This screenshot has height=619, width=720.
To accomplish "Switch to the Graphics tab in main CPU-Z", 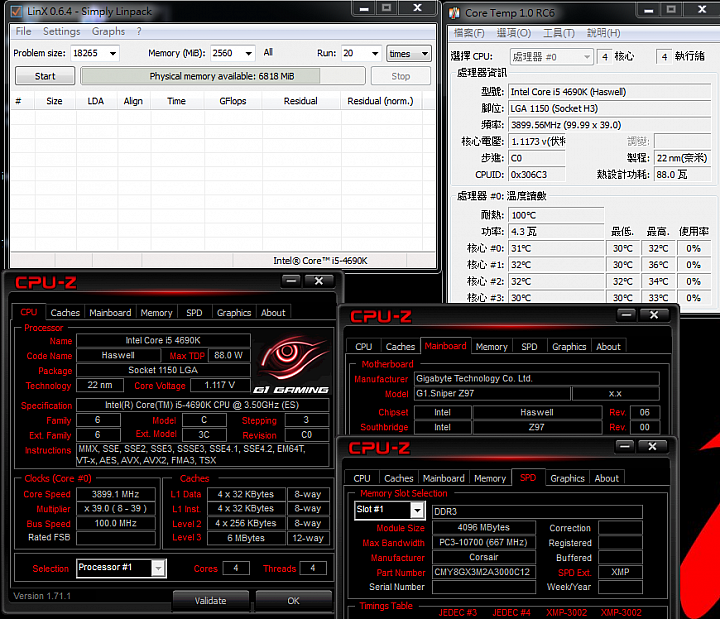I will [234, 313].
